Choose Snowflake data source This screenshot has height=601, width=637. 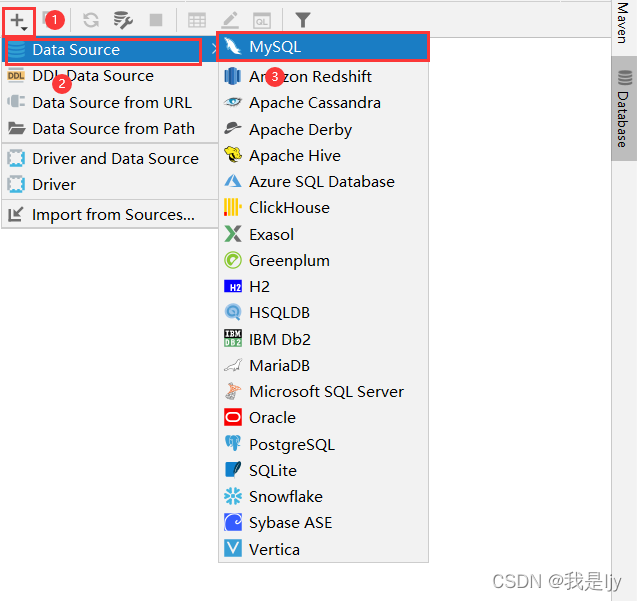pyautogui.click(x=323, y=497)
